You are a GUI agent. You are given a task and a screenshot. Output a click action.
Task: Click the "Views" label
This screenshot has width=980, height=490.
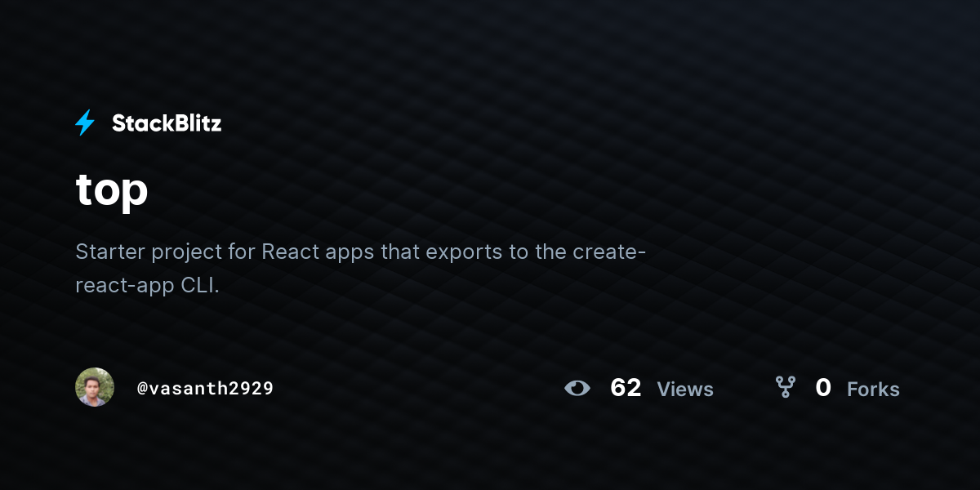point(685,390)
